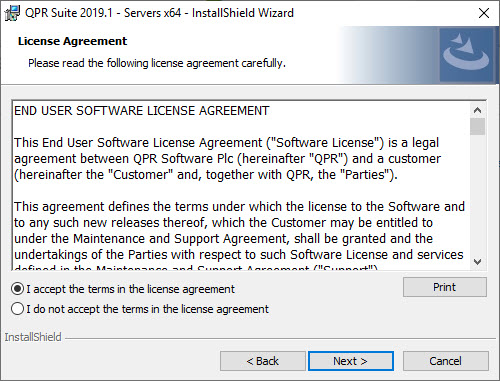Cancel the installation

tap(446, 361)
